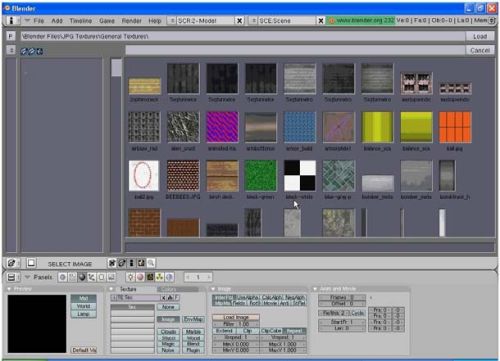
Task: Toggle the UseAlpha image option
Action: pyautogui.click(x=247, y=297)
